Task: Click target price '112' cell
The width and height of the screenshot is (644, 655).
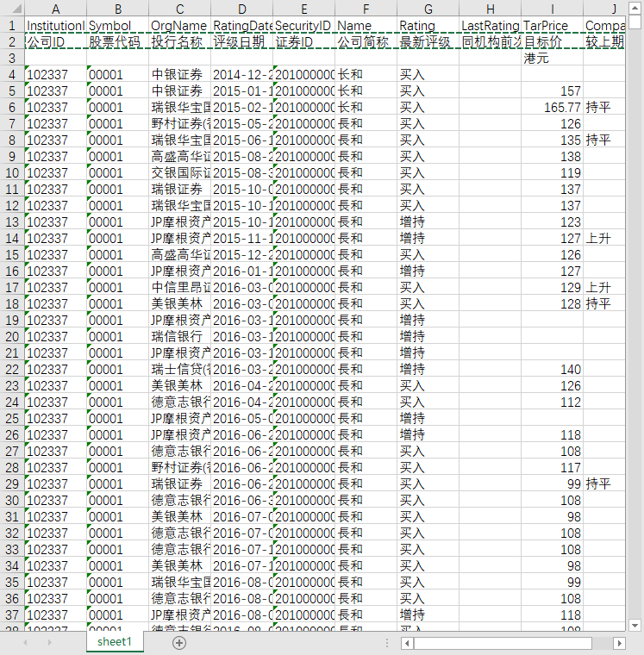Action: 552,402
